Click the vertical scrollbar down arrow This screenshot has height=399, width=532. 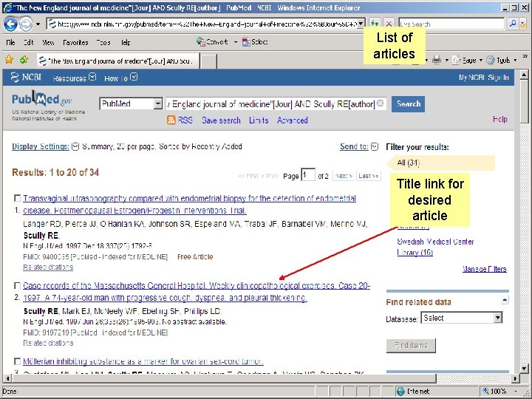click(524, 369)
